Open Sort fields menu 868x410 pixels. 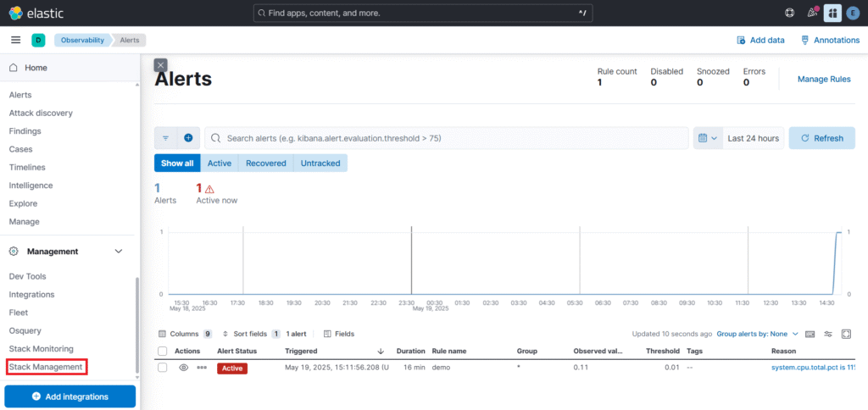point(251,334)
